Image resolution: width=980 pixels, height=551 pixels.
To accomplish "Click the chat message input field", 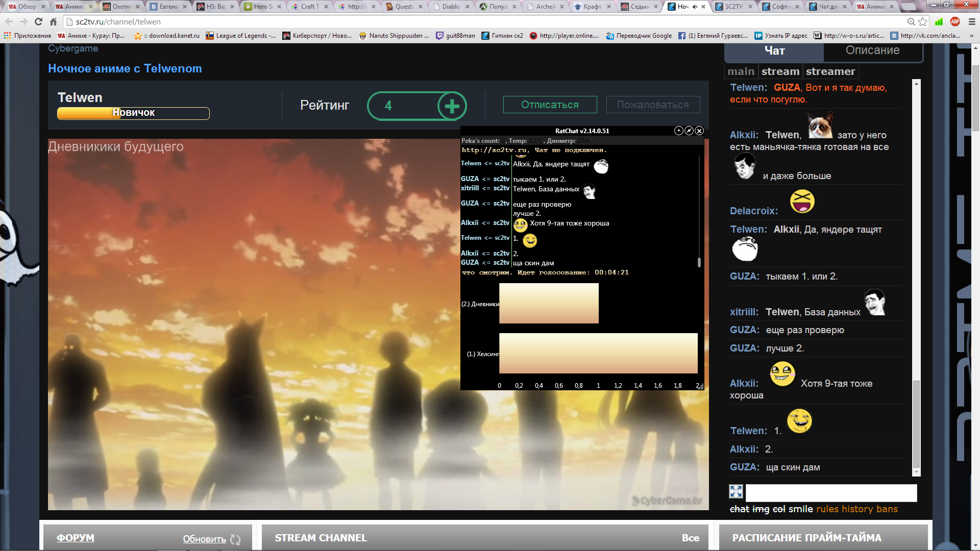I will [x=831, y=493].
